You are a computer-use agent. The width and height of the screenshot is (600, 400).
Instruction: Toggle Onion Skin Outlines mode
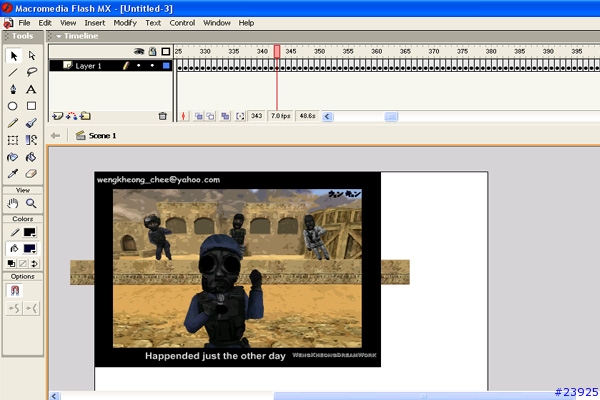coord(211,116)
